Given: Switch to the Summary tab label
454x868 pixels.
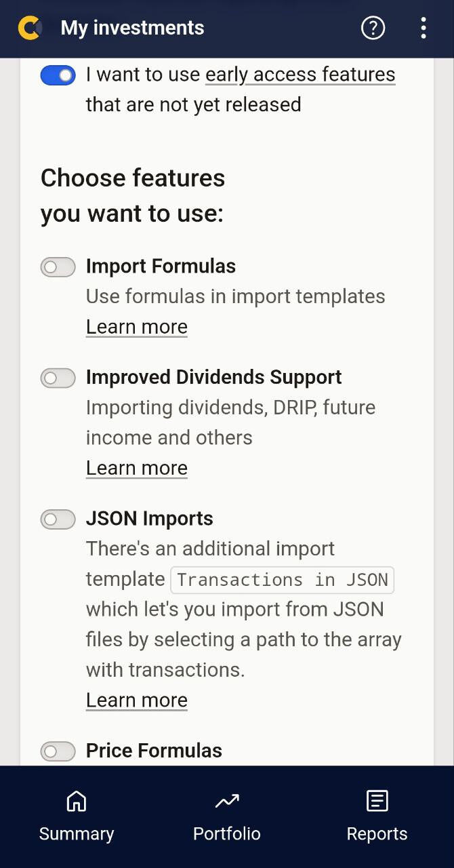Looking at the screenshot, I should point(77,834).
